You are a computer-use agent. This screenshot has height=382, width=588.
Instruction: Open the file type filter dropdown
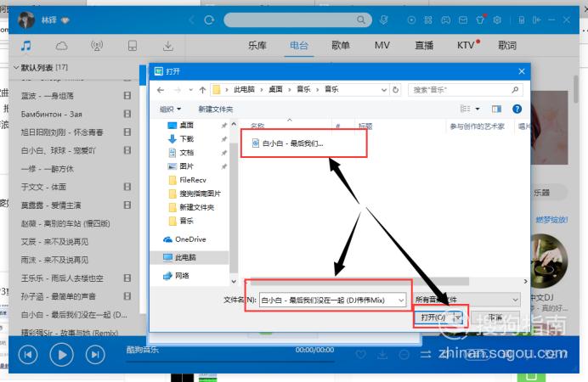pos(467,300)
